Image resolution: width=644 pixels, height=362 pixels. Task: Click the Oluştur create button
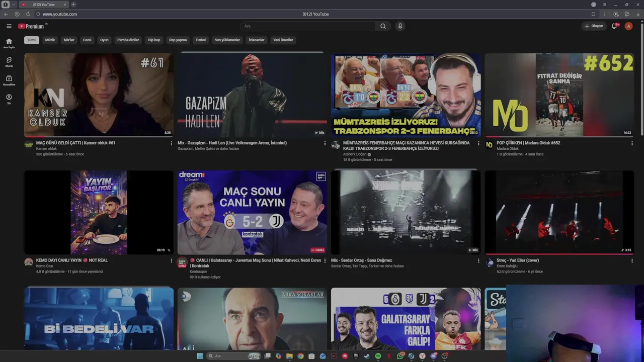click(x=594, y=26)
